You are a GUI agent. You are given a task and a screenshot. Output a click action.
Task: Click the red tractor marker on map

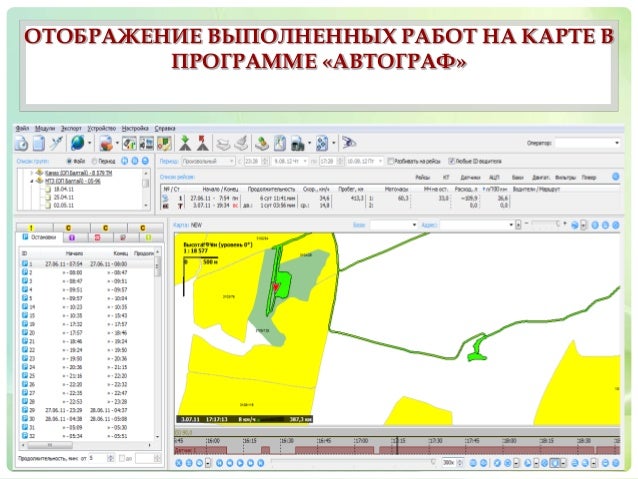tap(276, 287)
